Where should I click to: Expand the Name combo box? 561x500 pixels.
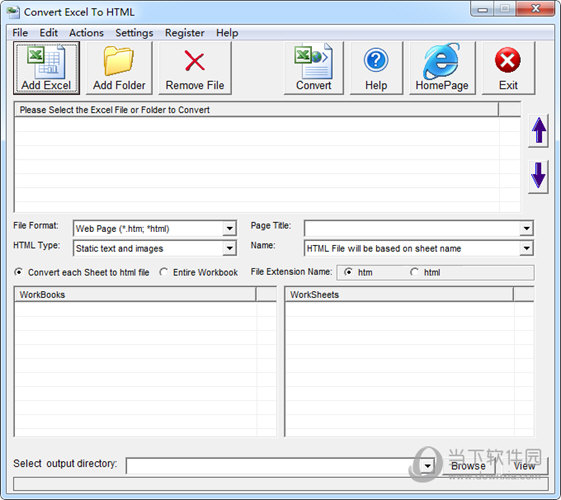(527, 248)
